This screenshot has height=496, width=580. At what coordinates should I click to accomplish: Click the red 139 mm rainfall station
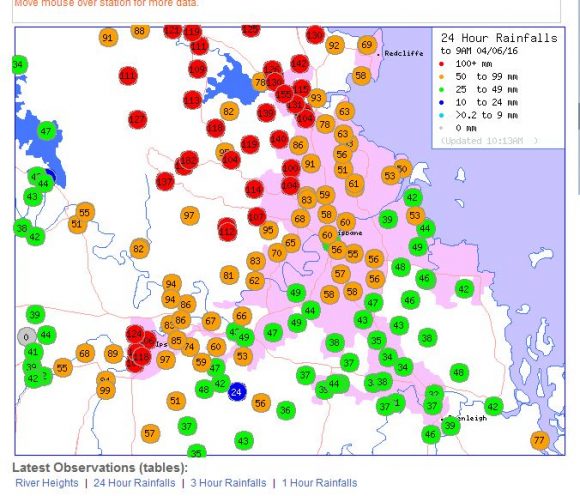(x=266, y=113)
